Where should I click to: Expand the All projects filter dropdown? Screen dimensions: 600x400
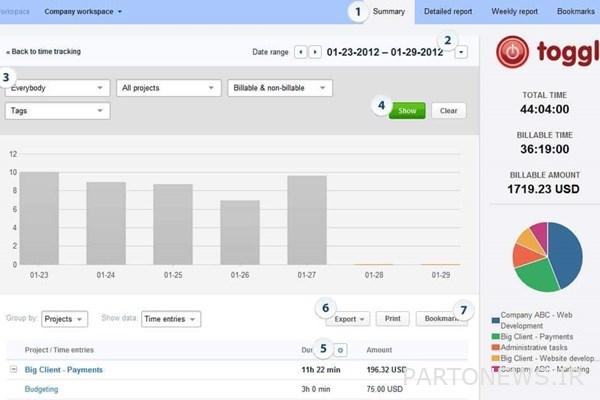pyautogui.click(x=168, y=87)
